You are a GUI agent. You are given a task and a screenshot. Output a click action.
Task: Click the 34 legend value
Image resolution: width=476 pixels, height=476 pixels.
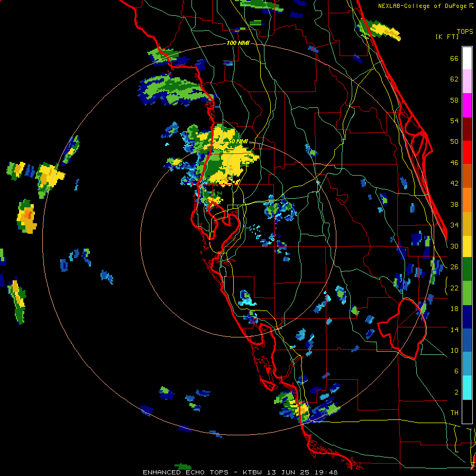point(454,225)
